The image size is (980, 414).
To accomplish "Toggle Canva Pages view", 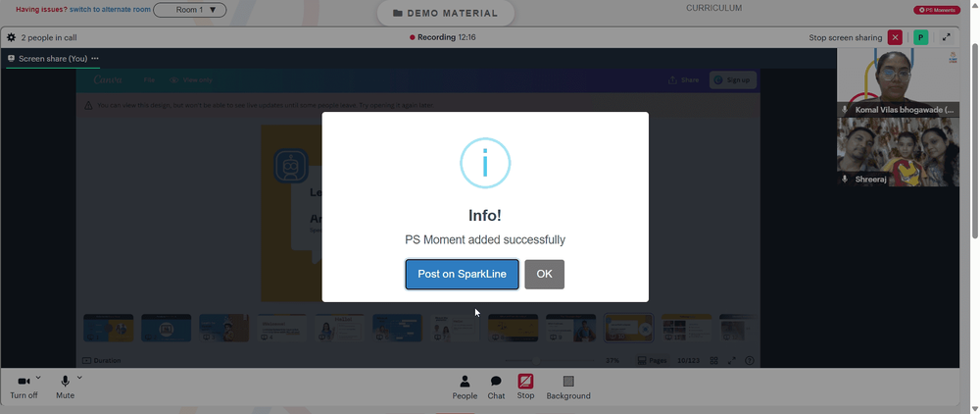I will [652, 361].
